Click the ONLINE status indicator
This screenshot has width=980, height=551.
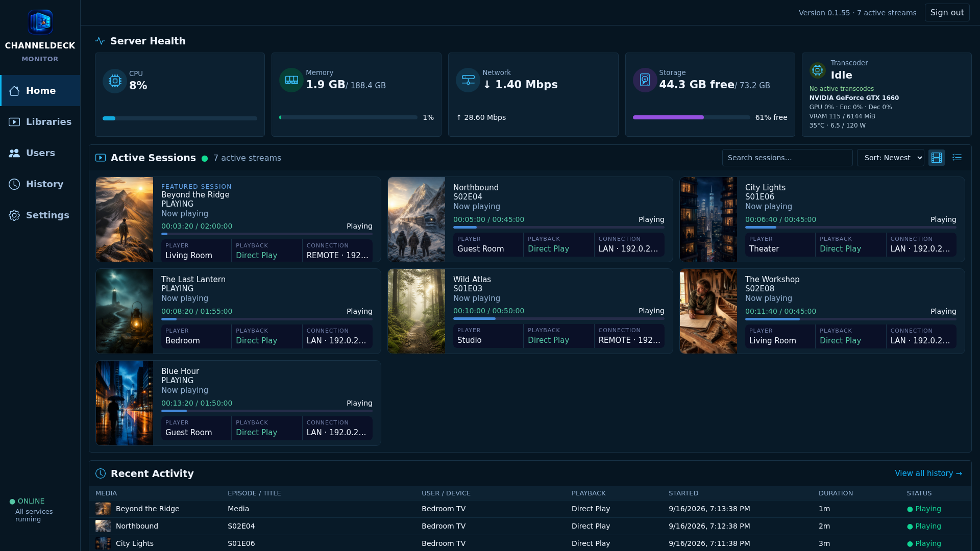click(27, 502)
